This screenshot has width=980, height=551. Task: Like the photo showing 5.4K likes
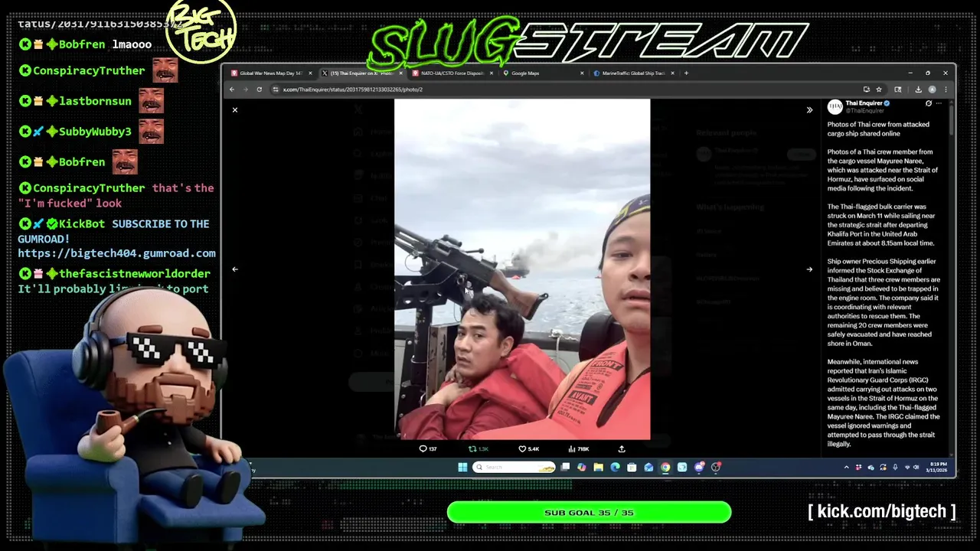click(x=529, y=449)
